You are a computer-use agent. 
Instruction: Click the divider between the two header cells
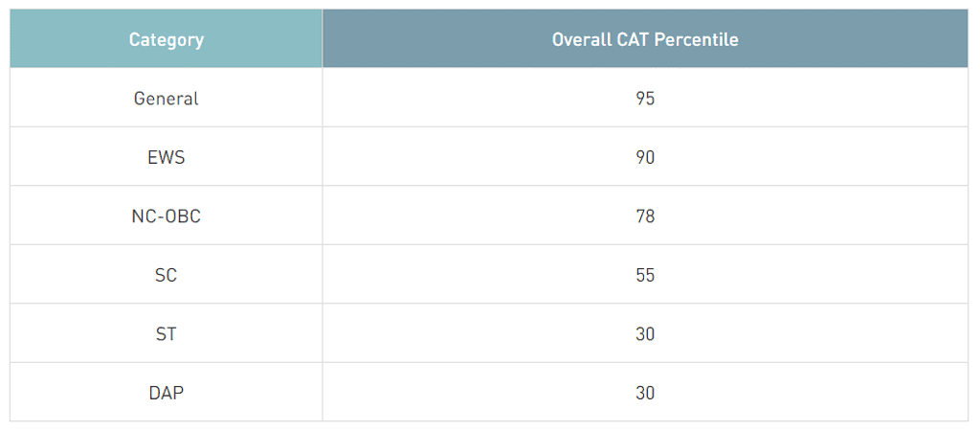(x=323, y=39)
